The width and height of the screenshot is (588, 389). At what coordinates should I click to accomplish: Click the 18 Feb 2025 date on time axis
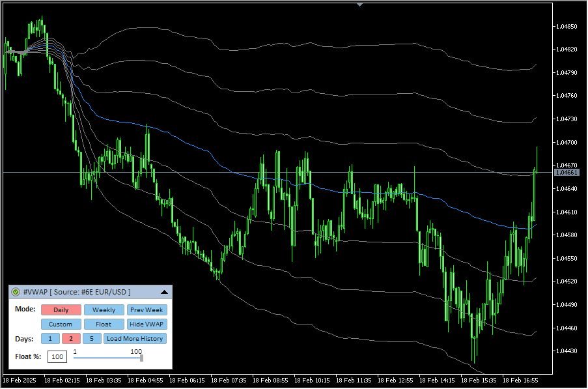tap(20, 379)
